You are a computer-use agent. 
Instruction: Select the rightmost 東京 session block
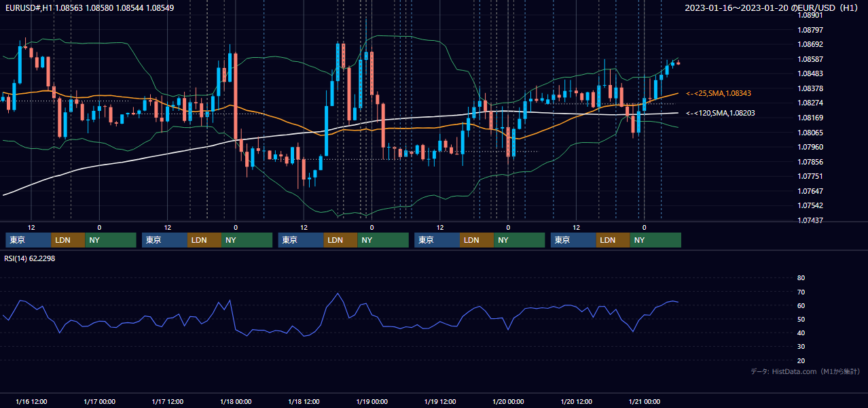[574, 240]
